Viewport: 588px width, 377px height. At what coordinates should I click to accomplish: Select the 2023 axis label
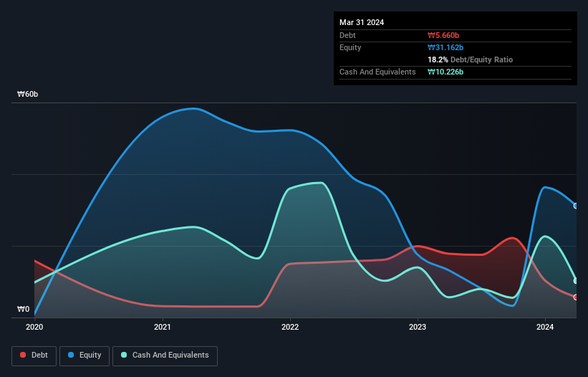click(418, 327)
